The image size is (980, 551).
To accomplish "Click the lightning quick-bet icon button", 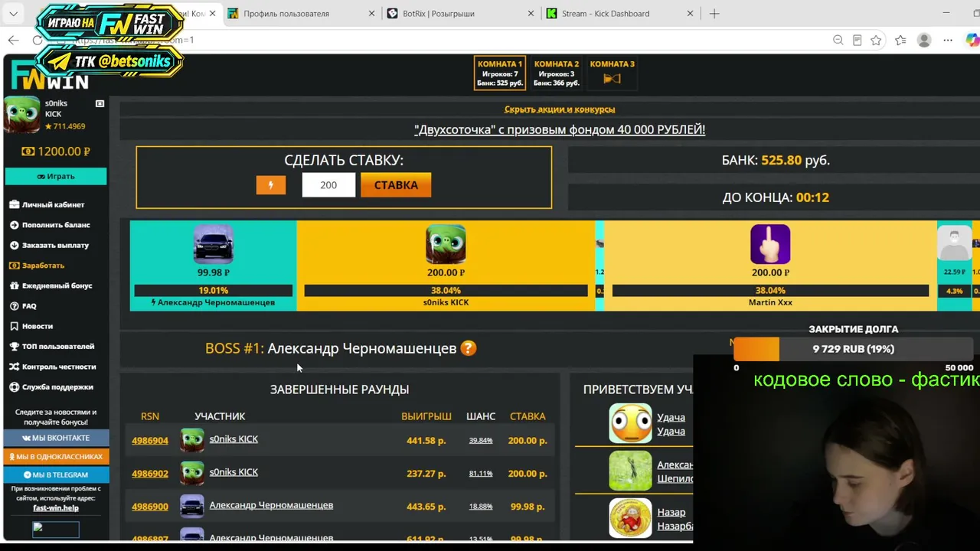I will (x=270, y=184).
